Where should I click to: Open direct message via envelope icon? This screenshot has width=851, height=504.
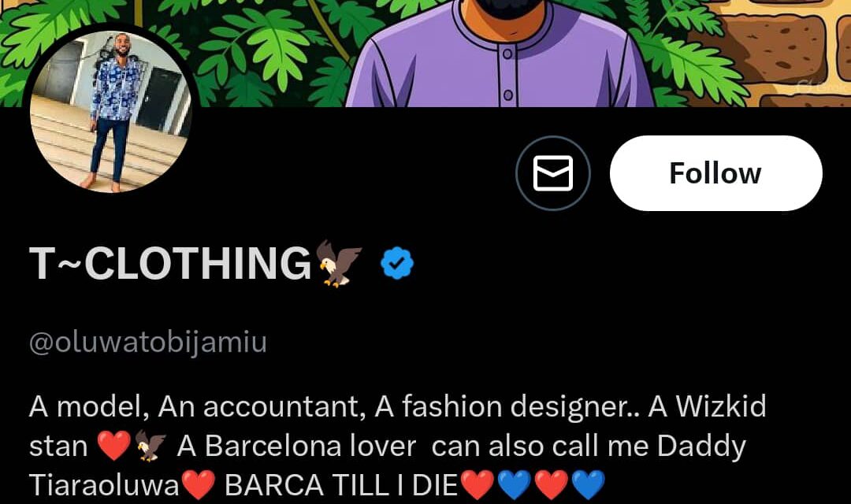tap(553, 173)
